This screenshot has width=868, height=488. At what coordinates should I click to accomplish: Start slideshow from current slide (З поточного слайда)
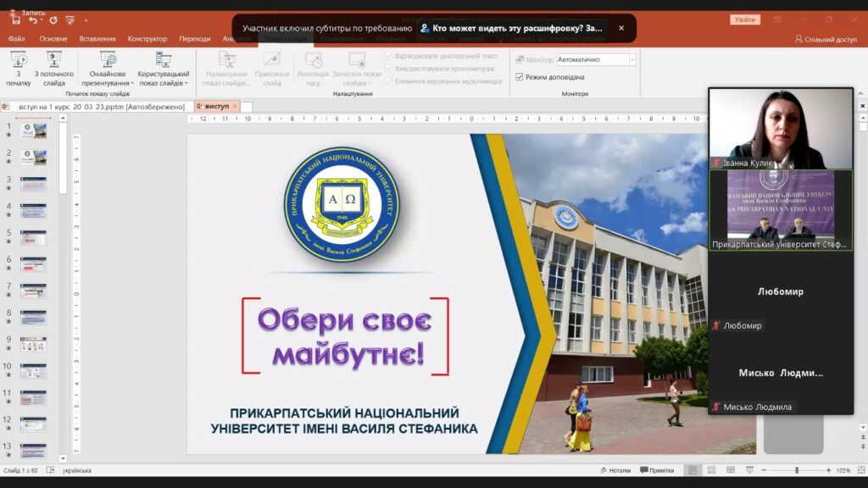(54, 68)
